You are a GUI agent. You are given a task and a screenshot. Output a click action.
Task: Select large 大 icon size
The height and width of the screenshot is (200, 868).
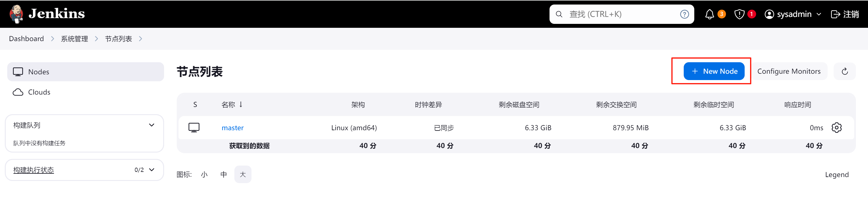[x=242, y=174]
